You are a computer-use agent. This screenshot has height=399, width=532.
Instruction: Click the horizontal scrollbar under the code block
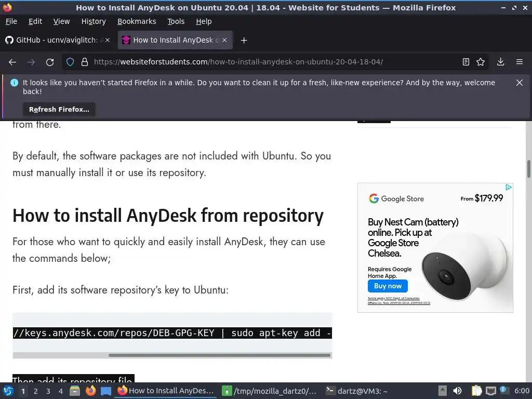(x=219, y=355)
